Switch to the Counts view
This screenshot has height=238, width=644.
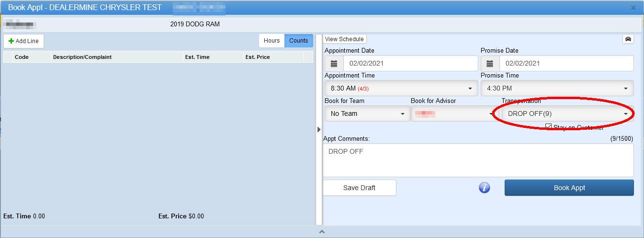click(x=298, y=41)
